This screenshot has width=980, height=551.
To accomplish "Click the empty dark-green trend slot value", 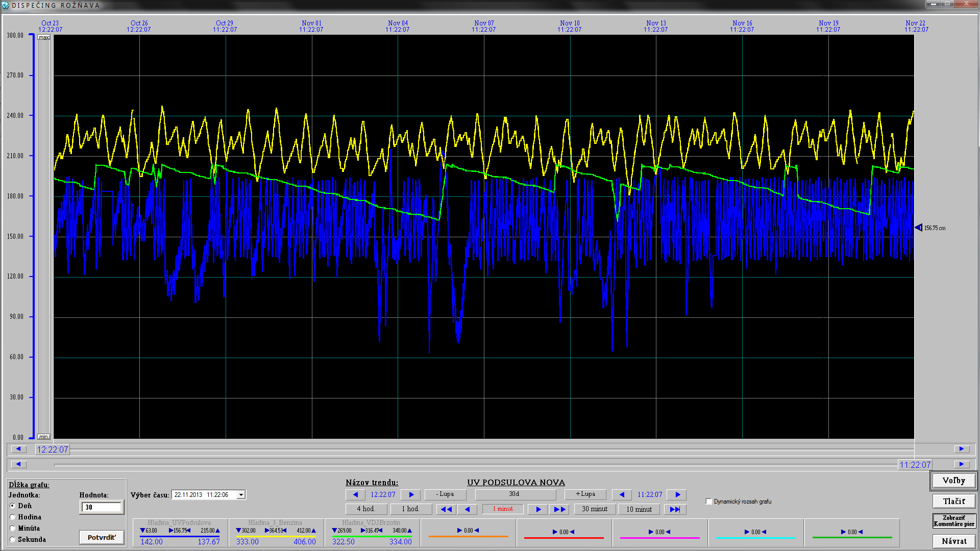I will [852, 532].
